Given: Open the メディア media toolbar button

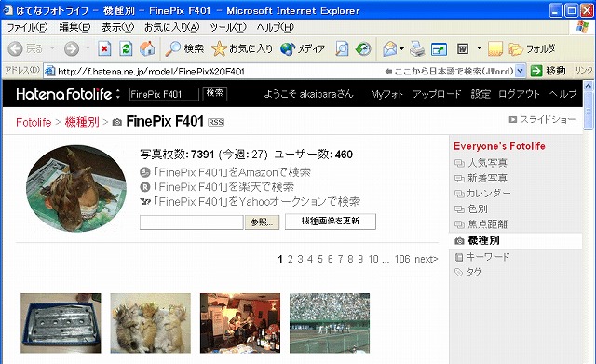Looking at the screenshot, I should click(x=303, y=48).
